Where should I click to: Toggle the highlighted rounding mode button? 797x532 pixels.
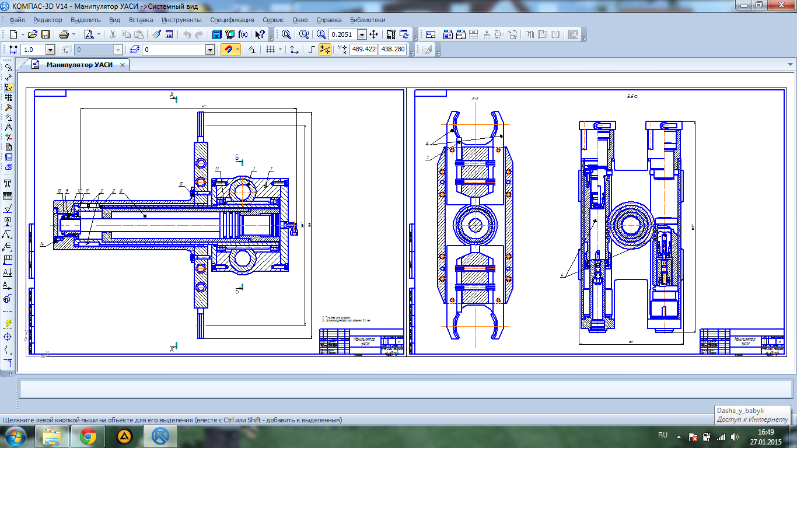click(325, 50)
